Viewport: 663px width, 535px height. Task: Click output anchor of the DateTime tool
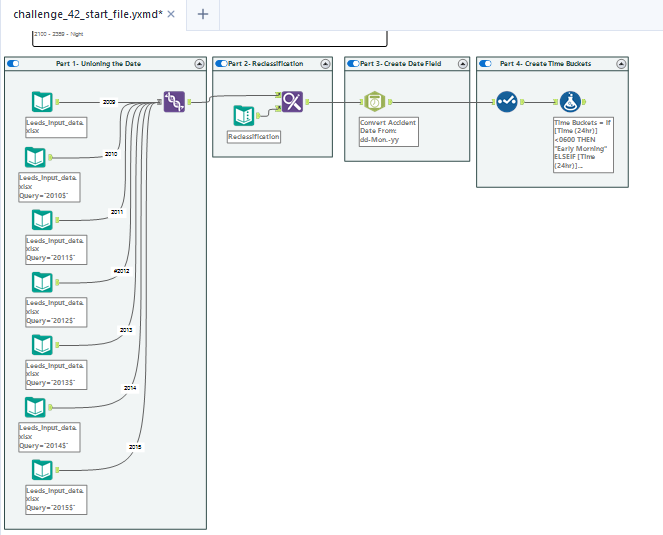390,102
